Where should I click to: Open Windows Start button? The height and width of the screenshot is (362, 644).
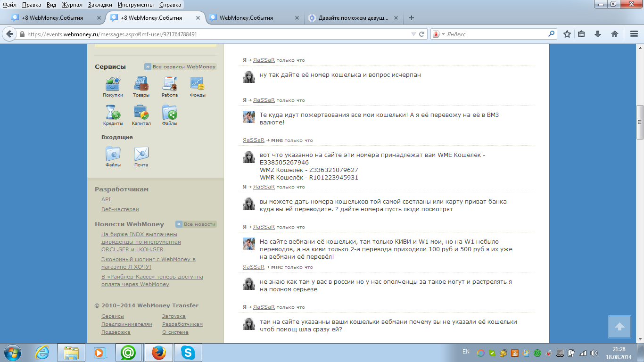pyautogui.click(x=13, y=353)
